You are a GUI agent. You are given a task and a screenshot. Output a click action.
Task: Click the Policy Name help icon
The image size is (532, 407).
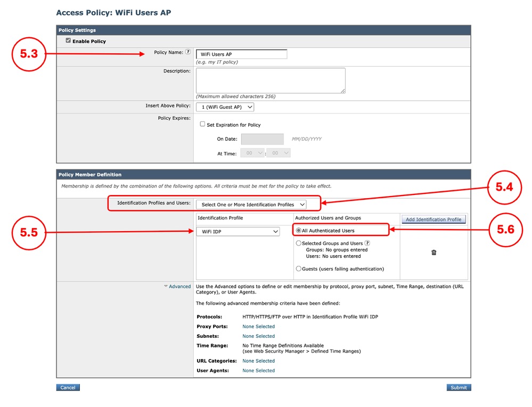pyautogui.click(x=187, y=52)
